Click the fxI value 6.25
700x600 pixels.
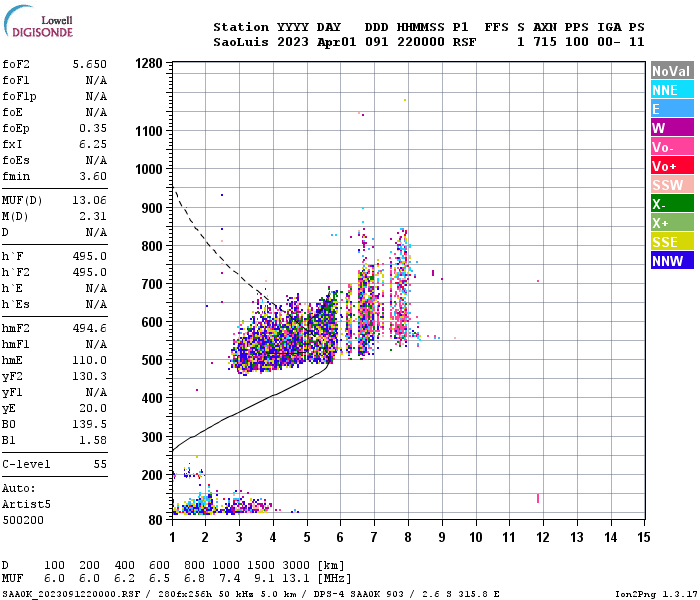click(x=93, y=144)
